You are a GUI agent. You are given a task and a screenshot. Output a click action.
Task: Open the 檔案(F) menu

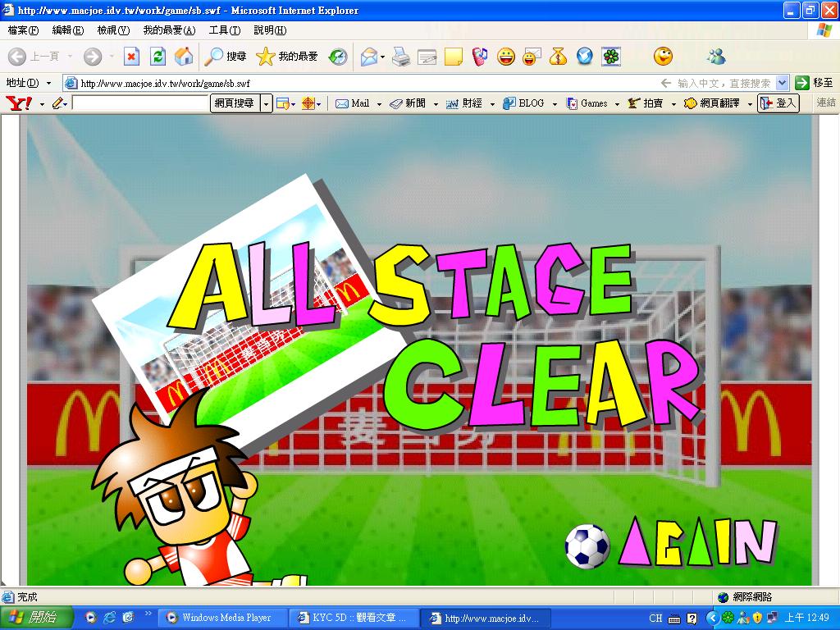pyautogui.click(x=23, y=30)
